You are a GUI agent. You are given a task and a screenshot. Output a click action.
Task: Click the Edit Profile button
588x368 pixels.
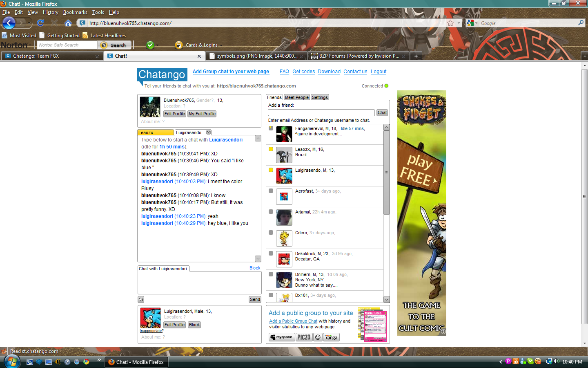(175, 114)
